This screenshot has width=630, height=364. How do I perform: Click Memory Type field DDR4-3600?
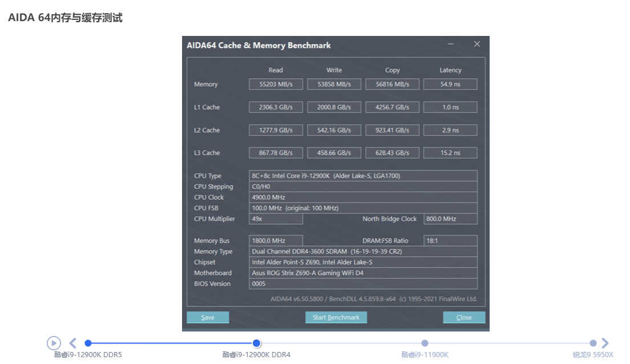(x=363, y=252)
